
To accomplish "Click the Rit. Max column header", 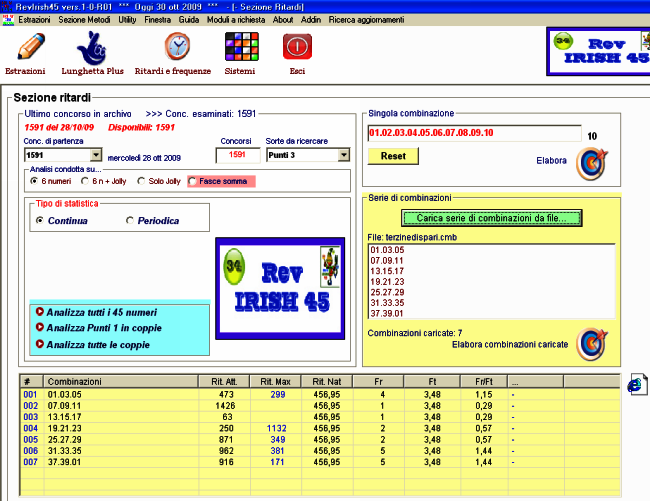I will click(x=276, y=382).
